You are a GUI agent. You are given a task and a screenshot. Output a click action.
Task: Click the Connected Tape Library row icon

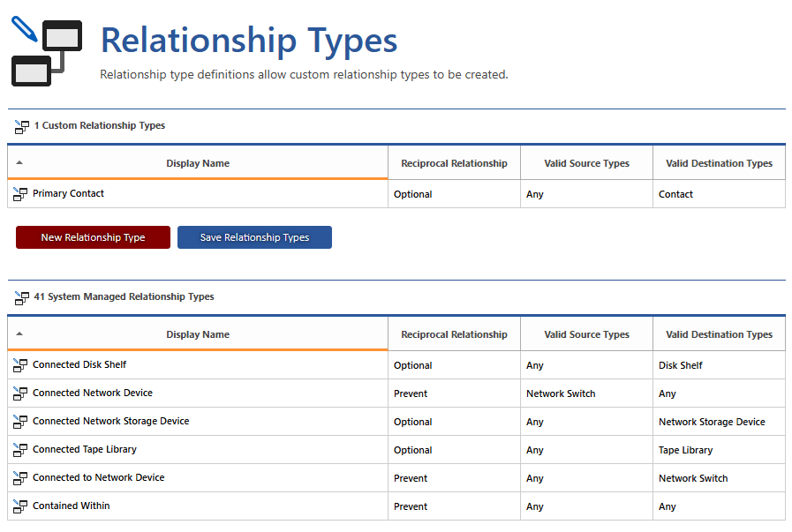pos(20,450)
